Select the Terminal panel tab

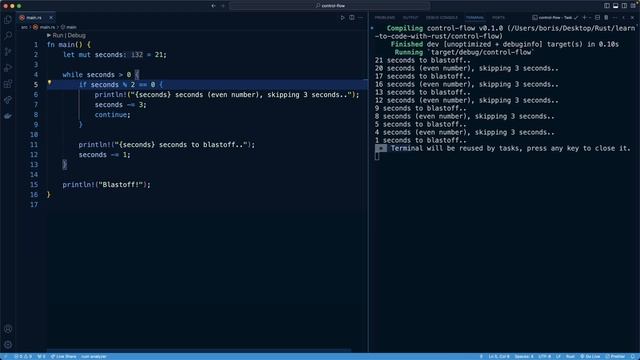[x=475, y=18]
